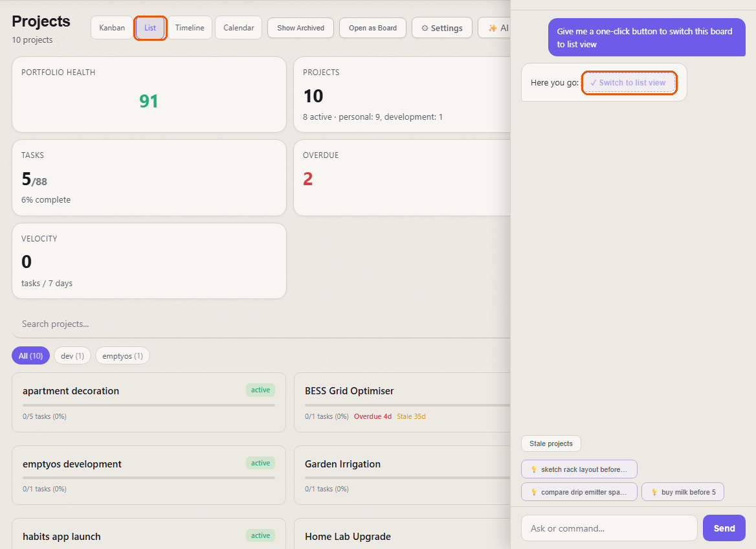Click the Show Archived button
The width and height of the screenshot is (756, 549).
(301, 28)
